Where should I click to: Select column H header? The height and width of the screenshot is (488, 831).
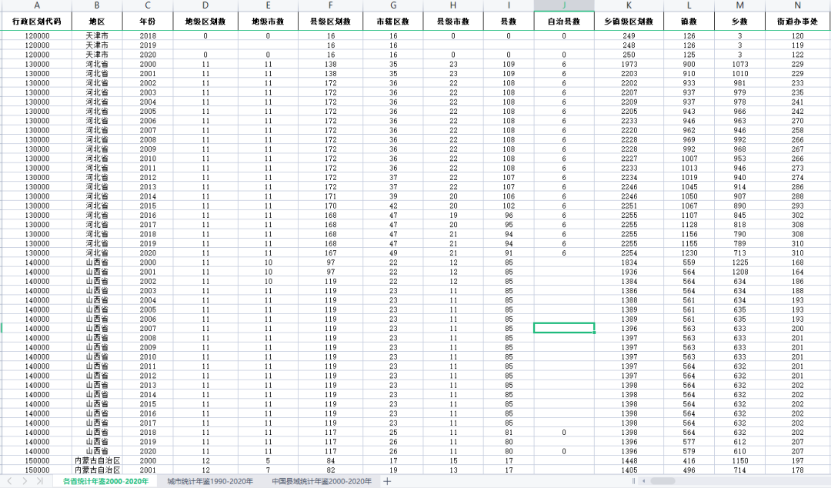click(x=453, y=5)
